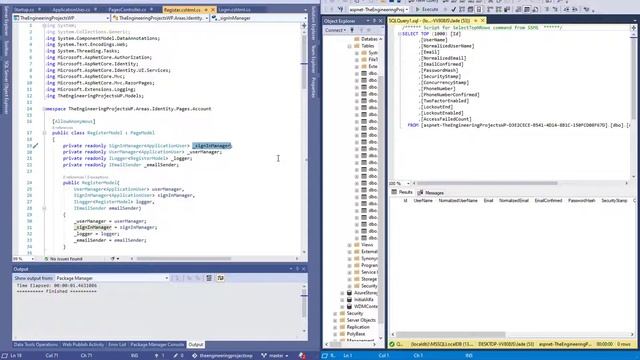Close the Output panel

(303, 269)
